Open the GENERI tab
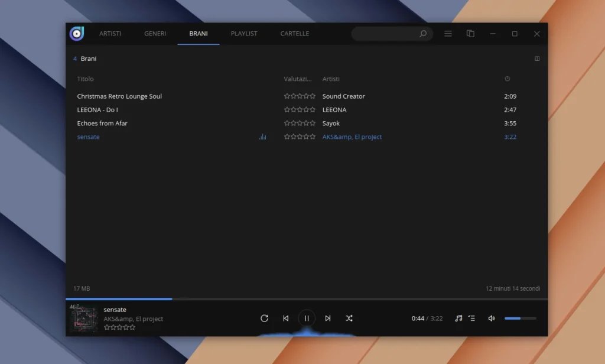 155,34
